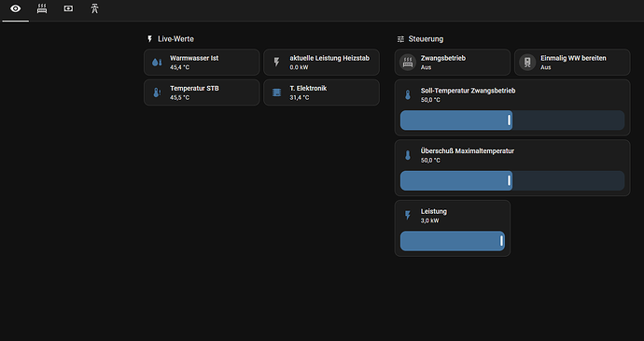644x341 pixels.
Task: Click the 31,4 °C Elektronik value
Action: (300, 98)
